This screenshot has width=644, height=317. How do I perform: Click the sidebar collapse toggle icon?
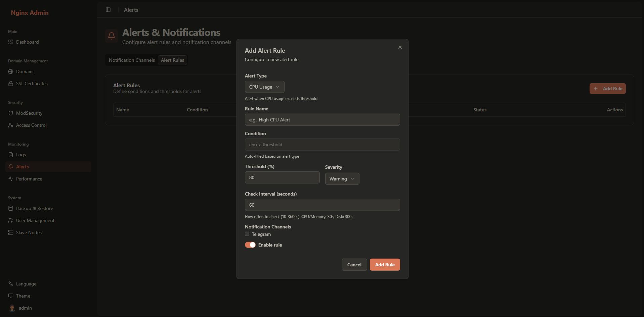[x=108, y=10]
